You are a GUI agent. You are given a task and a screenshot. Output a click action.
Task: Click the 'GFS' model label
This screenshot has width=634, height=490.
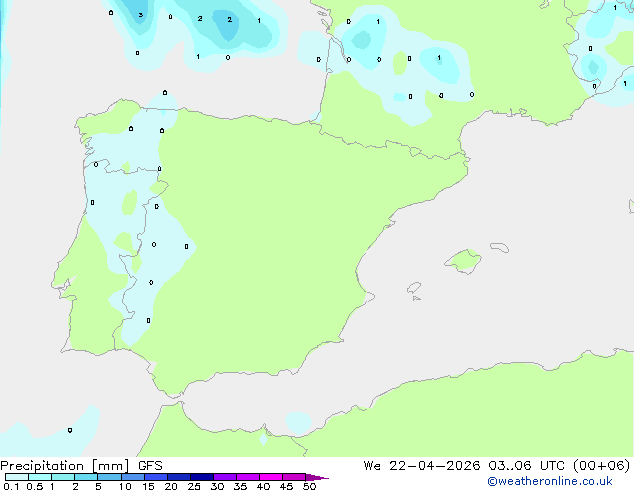[x=150, y=466]
